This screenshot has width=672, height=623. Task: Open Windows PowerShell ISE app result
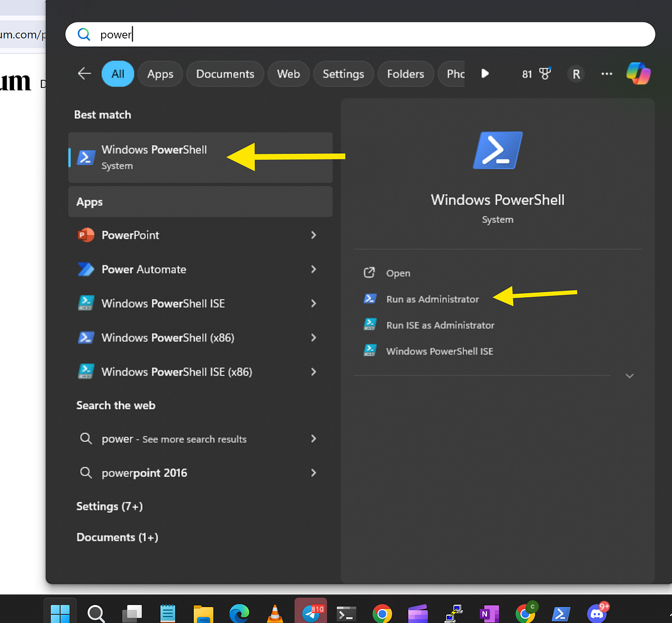pyautogui.click(x=200, y=303)
